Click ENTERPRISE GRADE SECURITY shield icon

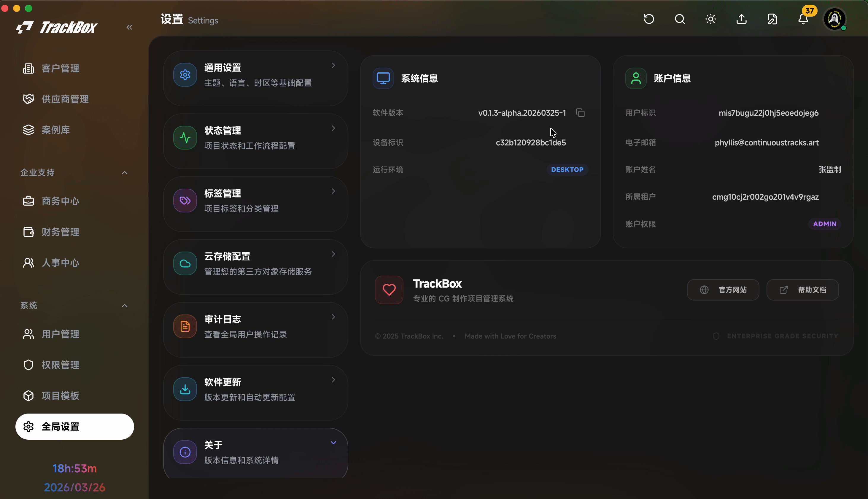(716, 336)
